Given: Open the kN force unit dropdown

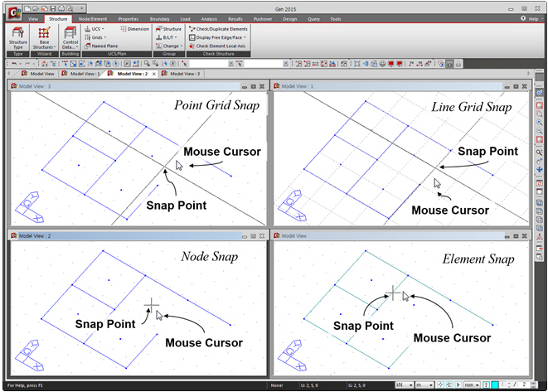Looking at the screenshot, I should [x=405, y=385].
